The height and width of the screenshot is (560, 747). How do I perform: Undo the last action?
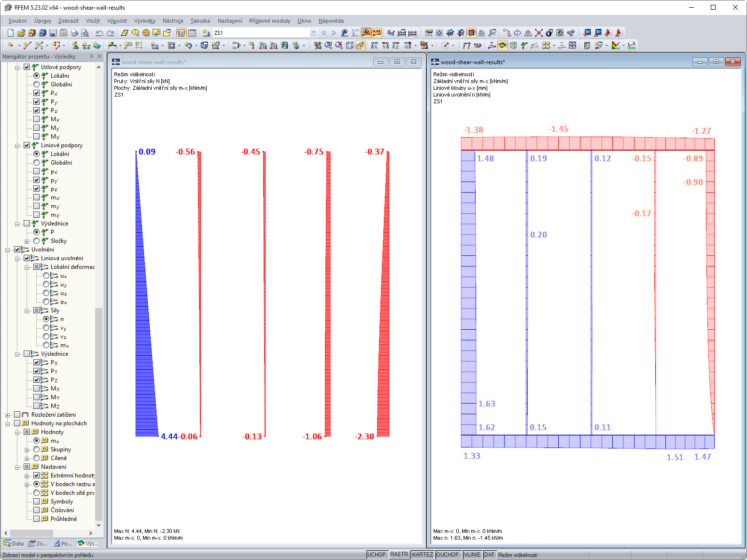(99, 33)
